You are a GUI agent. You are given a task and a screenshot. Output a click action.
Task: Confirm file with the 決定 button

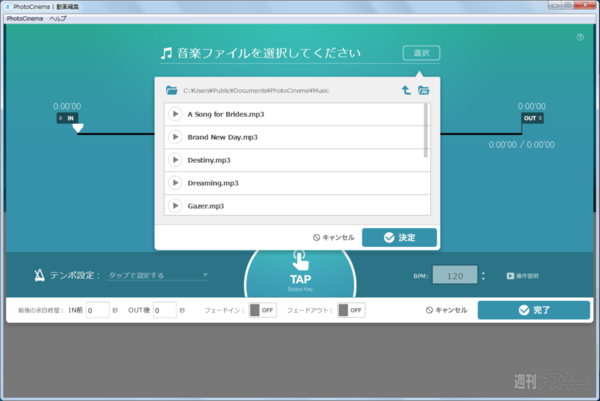point(399,238)
